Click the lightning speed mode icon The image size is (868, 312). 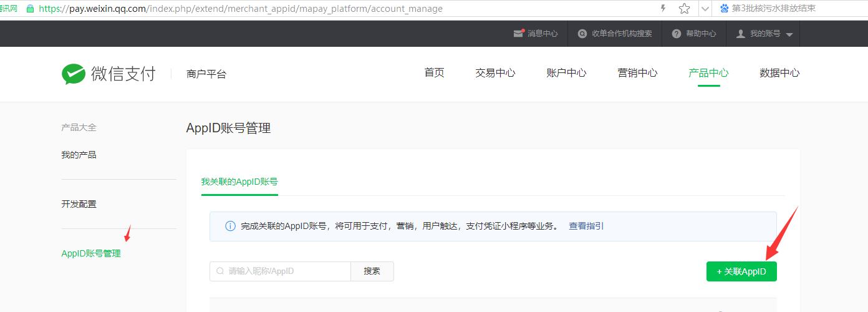coord(663,9)
